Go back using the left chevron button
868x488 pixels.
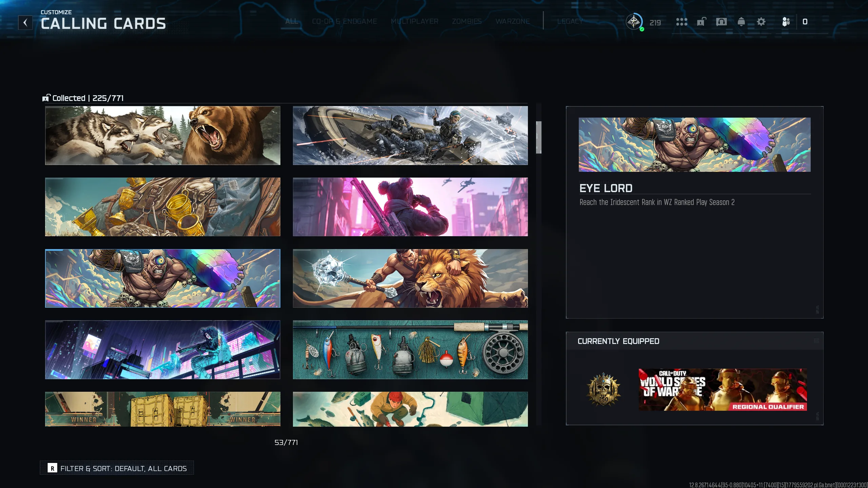25,23
